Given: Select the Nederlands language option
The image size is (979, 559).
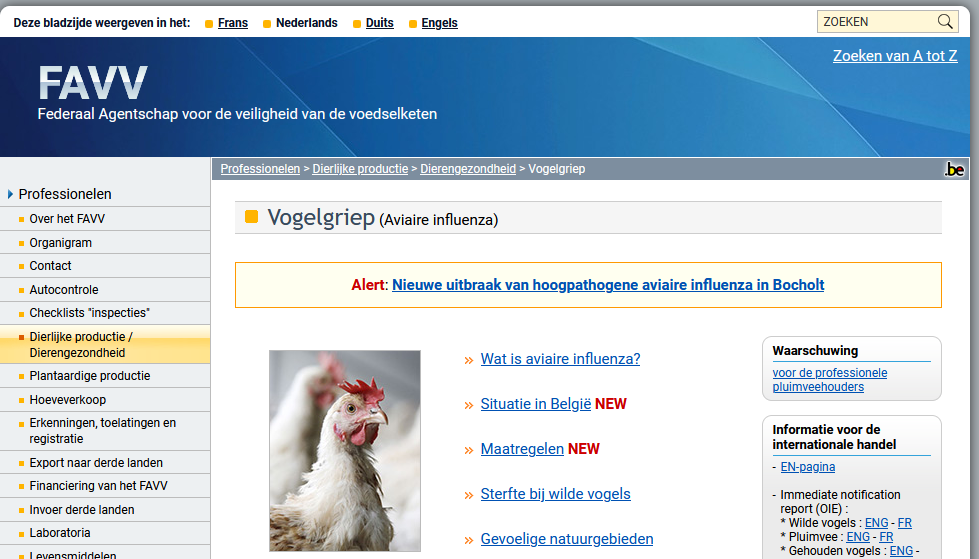Looking at the screenshot, I should pos(307,23).
